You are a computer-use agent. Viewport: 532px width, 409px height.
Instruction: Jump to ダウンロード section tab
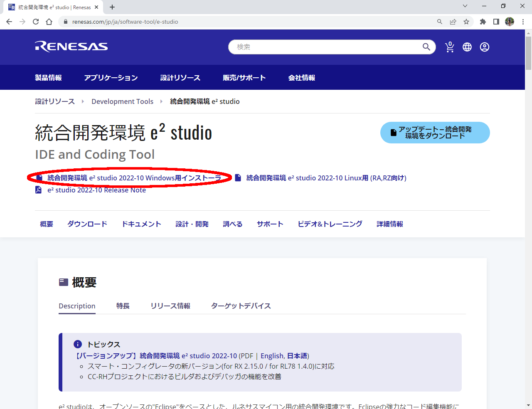(87, 224)
